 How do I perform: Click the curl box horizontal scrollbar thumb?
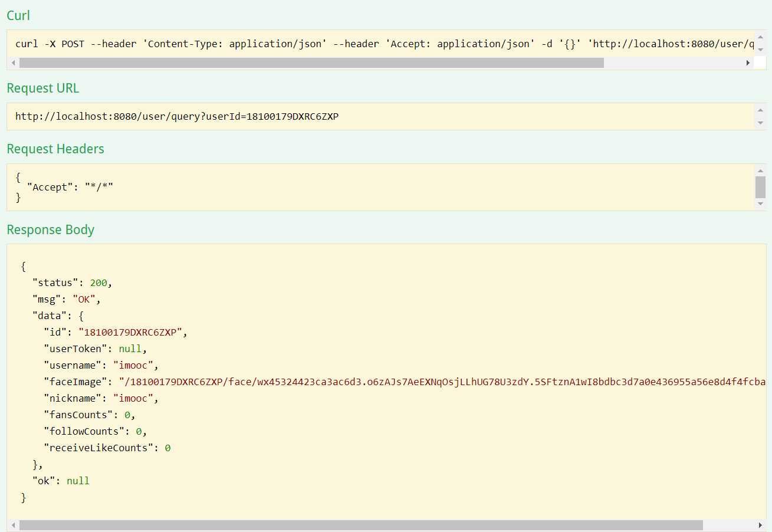pyautogui.click(x=311, y=63)
